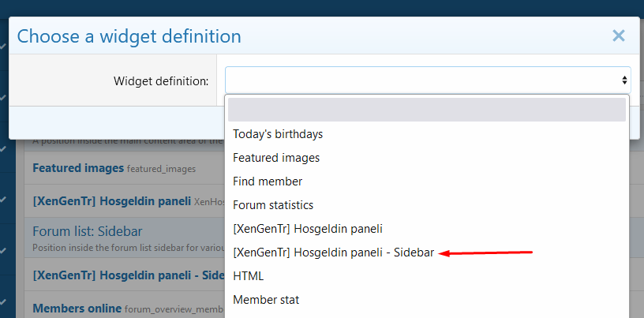Viewport: 644px width, 318px height.
Task: Open the Members online widget row link
Action: coord(77,308)
